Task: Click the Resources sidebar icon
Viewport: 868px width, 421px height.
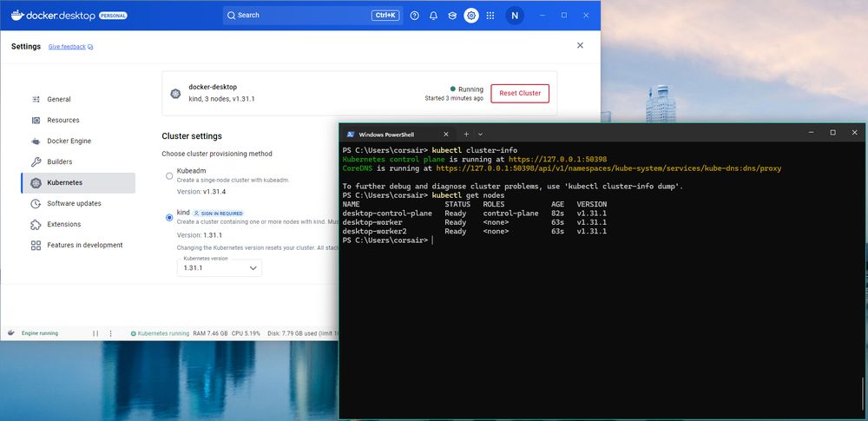Action: click(x=36, y=120)
